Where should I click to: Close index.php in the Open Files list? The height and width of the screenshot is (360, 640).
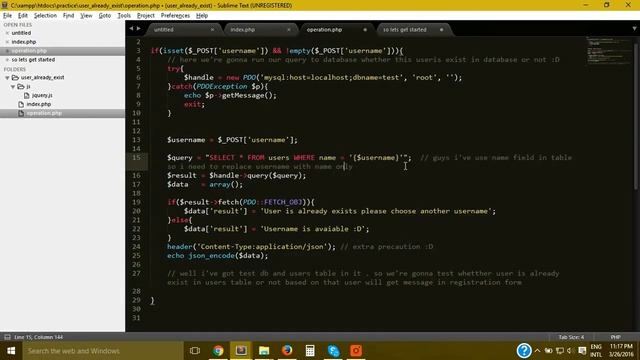click(x=7, y=42)
